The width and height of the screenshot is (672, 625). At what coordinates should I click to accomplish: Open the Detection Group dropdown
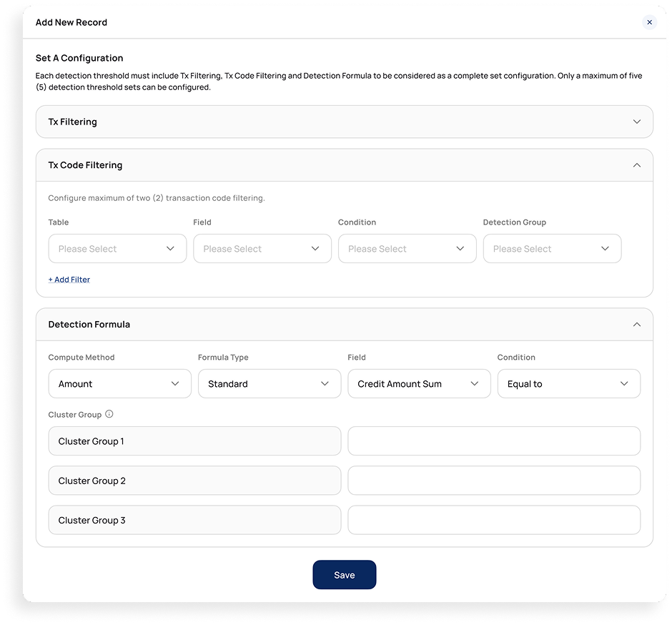coord(552,249)
